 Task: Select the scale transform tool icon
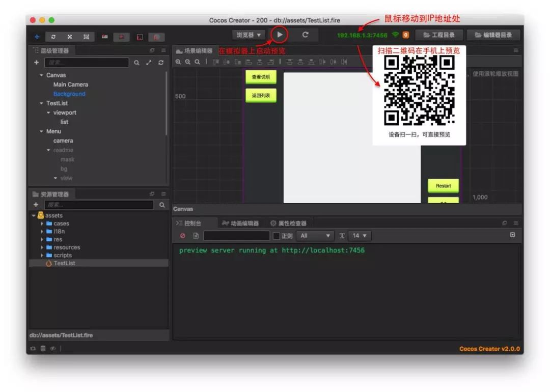coord(70,37)
